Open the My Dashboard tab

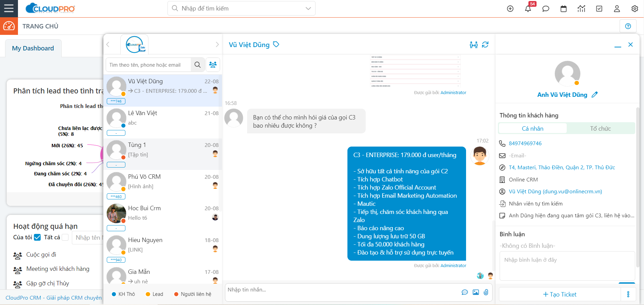tap(33, 48)
